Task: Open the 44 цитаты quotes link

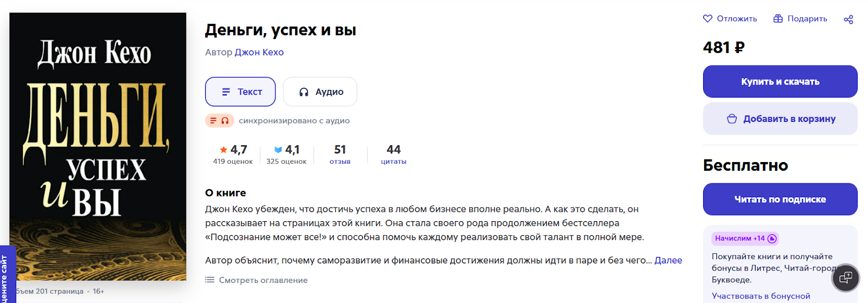Action: (393, 154)
